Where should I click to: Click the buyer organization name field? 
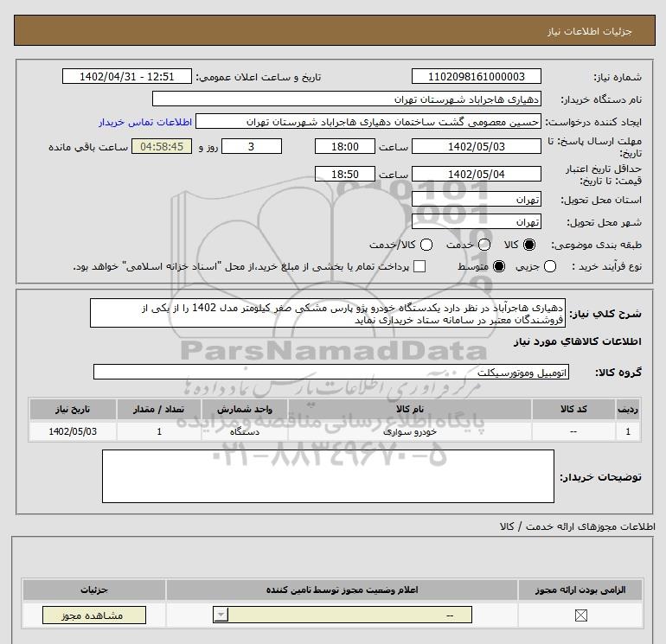tap(347, 99)
